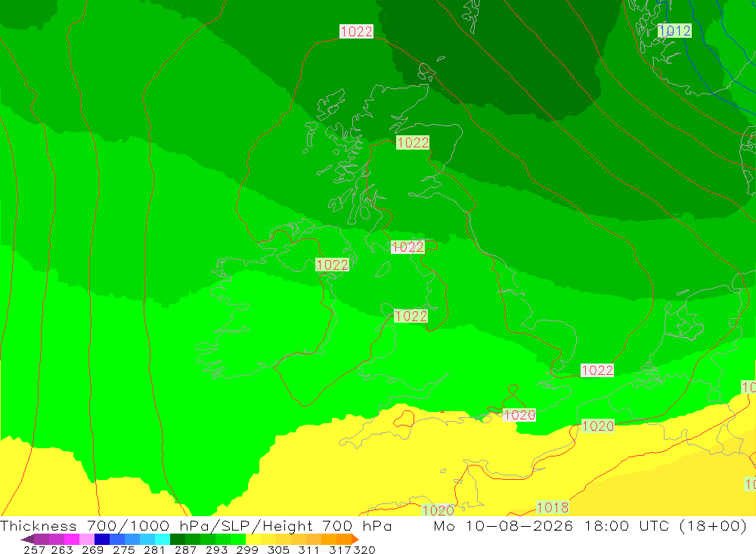This screenshot has height=554, width=756.
Task: Click legend value 317
Action: tap(340, 550)
